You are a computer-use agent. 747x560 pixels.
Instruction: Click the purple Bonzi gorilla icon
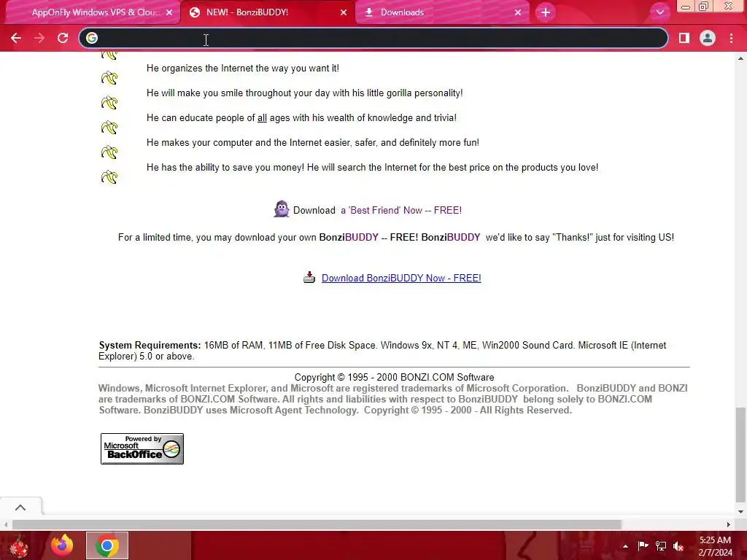click(x=282, y=209)
